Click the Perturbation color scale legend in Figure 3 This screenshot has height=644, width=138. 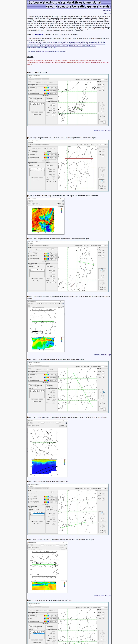coord(62,210)
